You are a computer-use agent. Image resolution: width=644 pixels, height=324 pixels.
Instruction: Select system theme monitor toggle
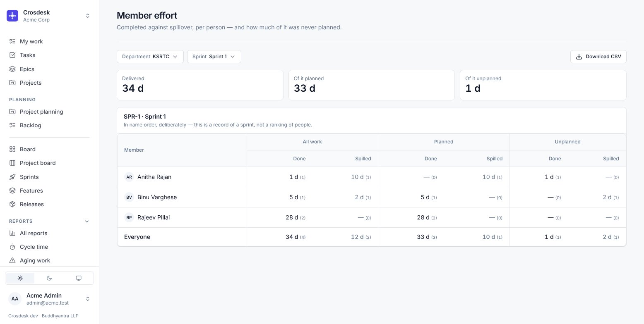[79, 278]
